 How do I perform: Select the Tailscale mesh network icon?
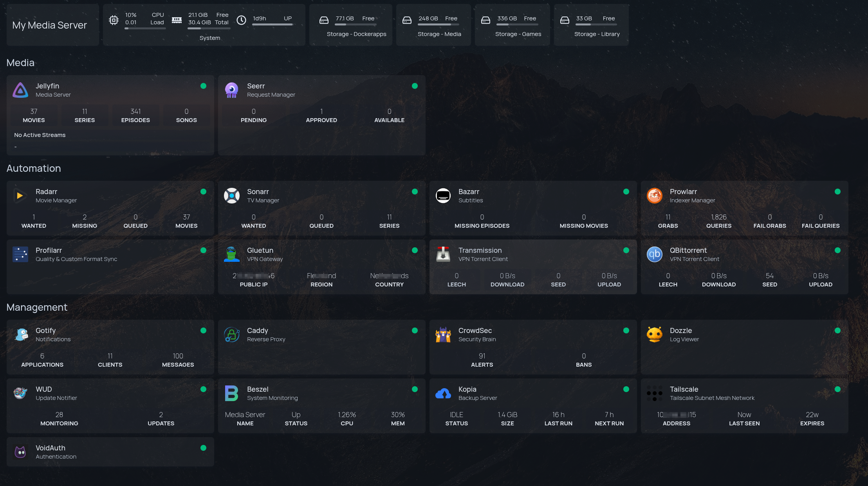click(654, 393)
